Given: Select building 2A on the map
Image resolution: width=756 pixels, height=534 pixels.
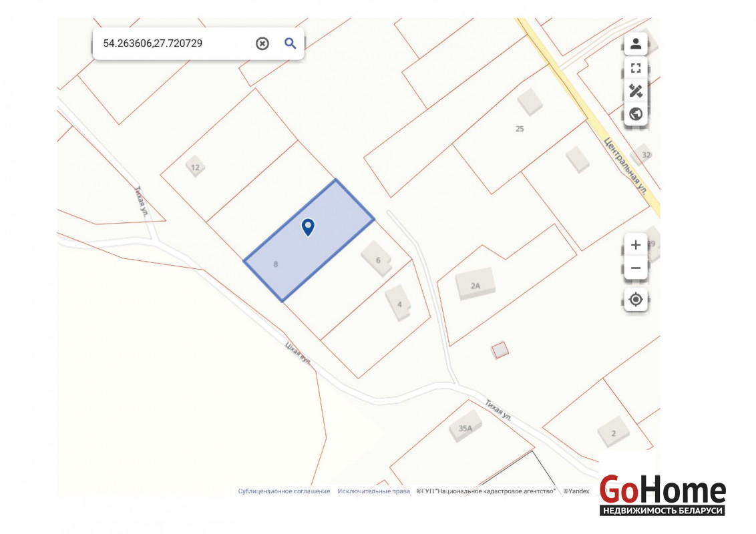Looking at the screenshot, I should pos(476,285).
